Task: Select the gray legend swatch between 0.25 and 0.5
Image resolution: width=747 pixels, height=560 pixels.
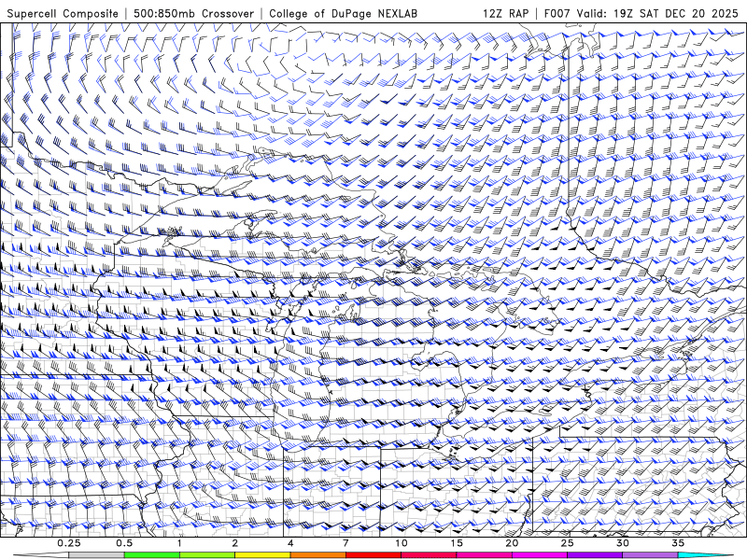Action: pos(97,555)
